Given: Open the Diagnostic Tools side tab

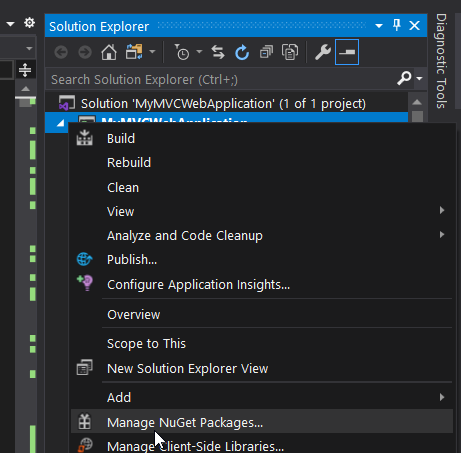Looking at the screenshot, I should point(441,61).
